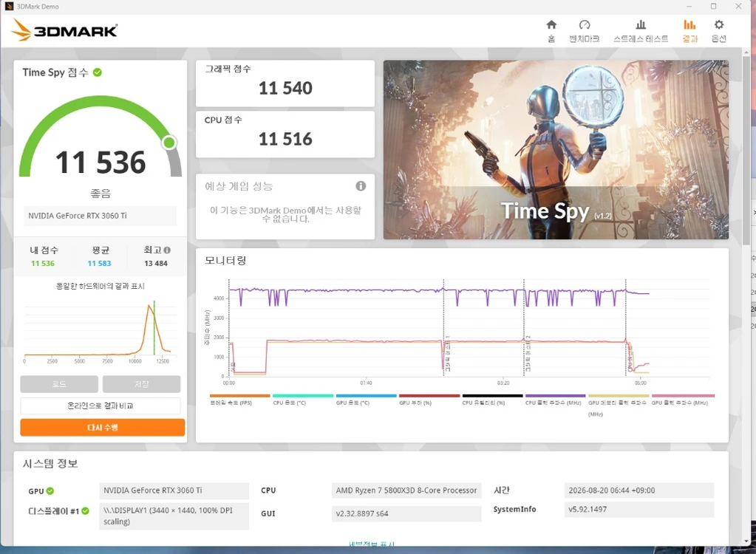Screen dimensions: 756x554
Task: Click info icon in estimated game performance
Action: (361, 186)
